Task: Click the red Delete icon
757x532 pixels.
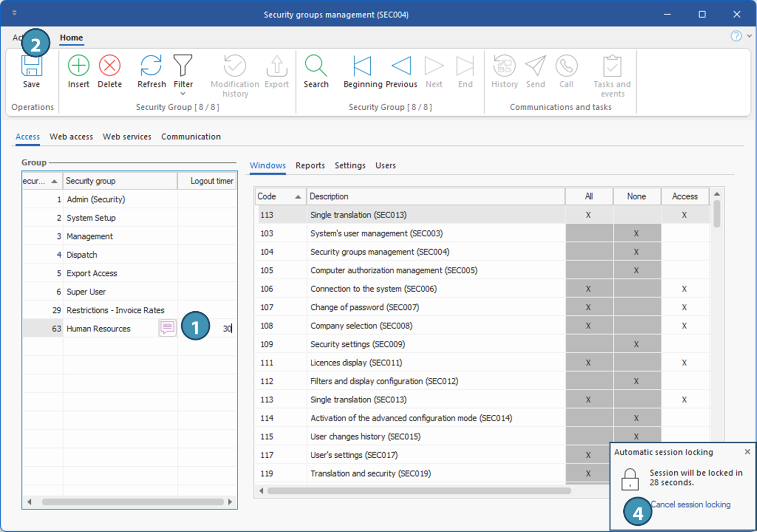Action: point(110,66)
